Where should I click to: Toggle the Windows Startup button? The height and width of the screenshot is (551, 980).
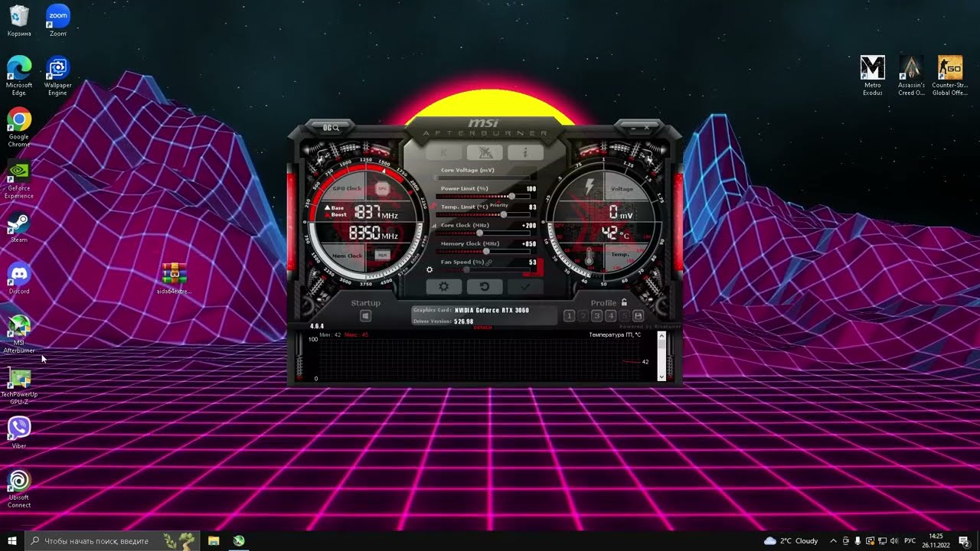click(365, 315)
